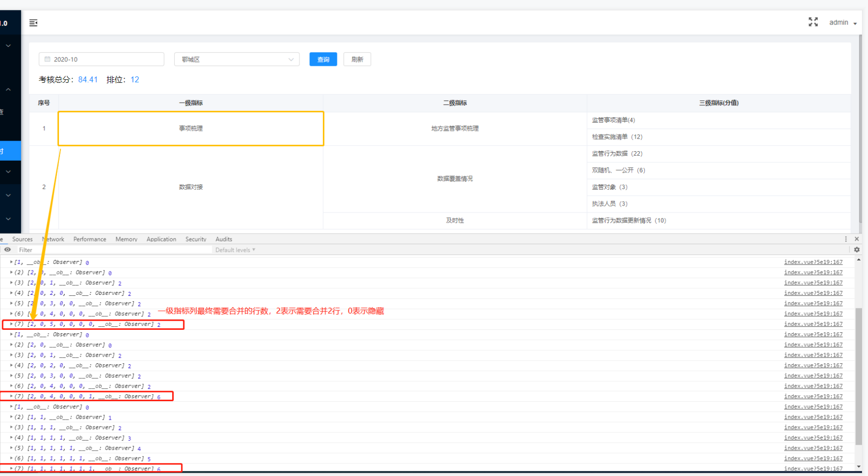
Task: Click the 监管事项清单(4) row
Action: (719, 120)
